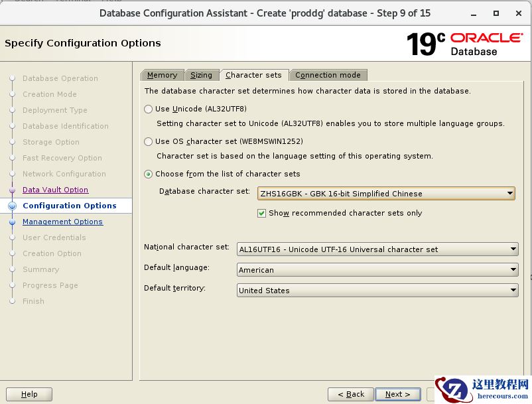
Task: Click the Storage Option step label
Action: (x=51, y=142)
